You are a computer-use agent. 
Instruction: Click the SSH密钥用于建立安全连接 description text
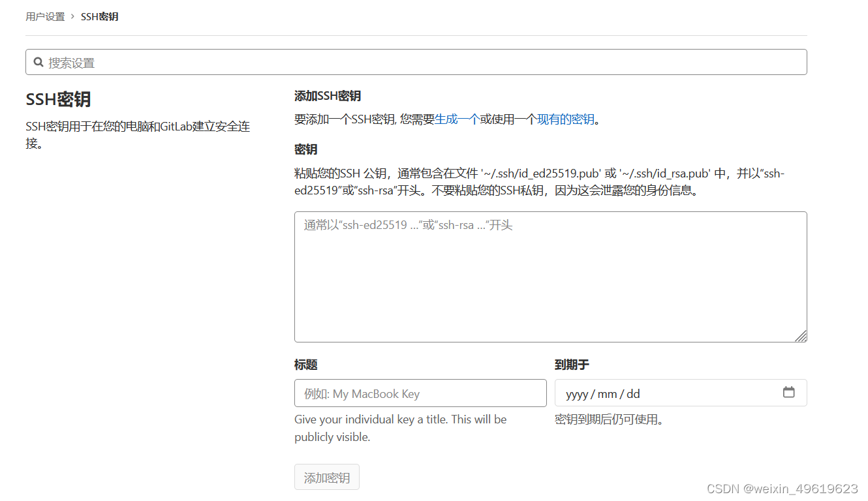click(137, 134)
